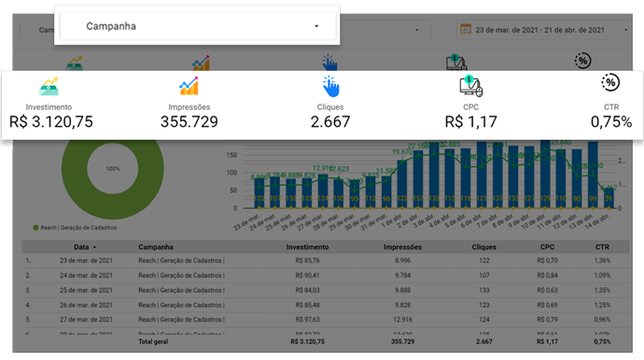Click CPC cell R$ 0,84

547,275
